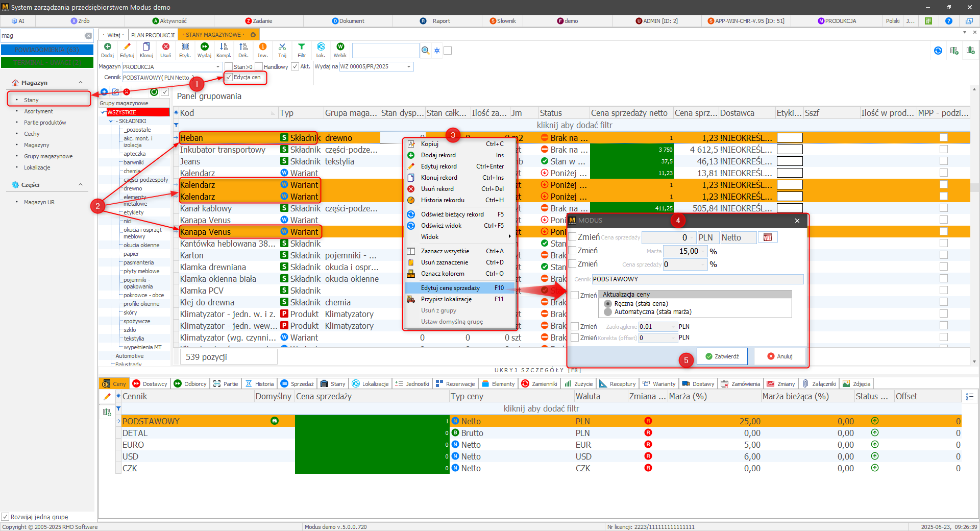The height and width of the screenshot is (531, 980).
Task: Open the Magazyn PRODUKCJA dropdown
Action: pyautogui.click(x=218, y=67)
